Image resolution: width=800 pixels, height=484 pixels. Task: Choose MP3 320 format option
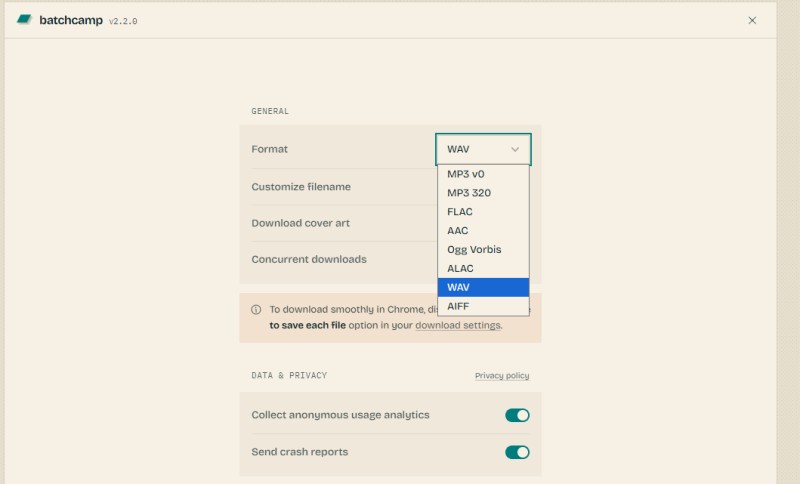483,193
